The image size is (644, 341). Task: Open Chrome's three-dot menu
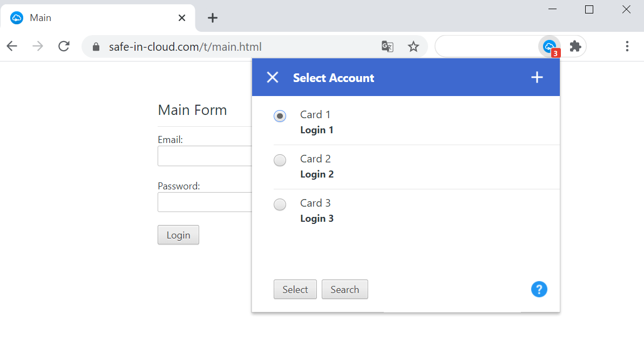coord(627,46)
